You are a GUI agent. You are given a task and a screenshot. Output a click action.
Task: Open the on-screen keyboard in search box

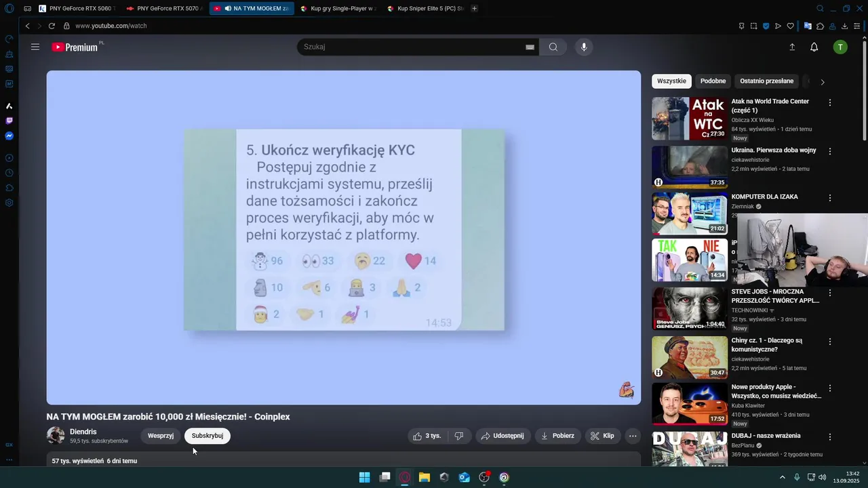530,47
